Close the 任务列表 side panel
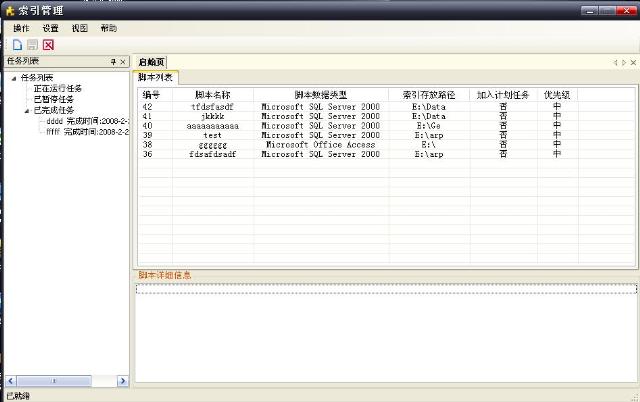Image resolution: width=640 pixels, height=402 pixels. click(123, 62)
